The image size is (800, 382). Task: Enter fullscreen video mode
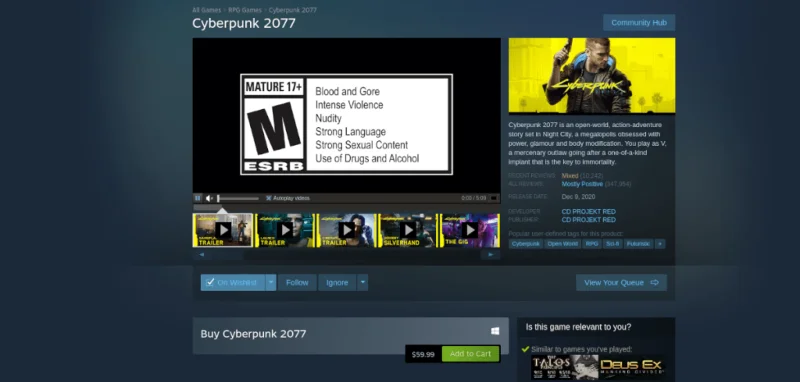click(x=493, y=198)
